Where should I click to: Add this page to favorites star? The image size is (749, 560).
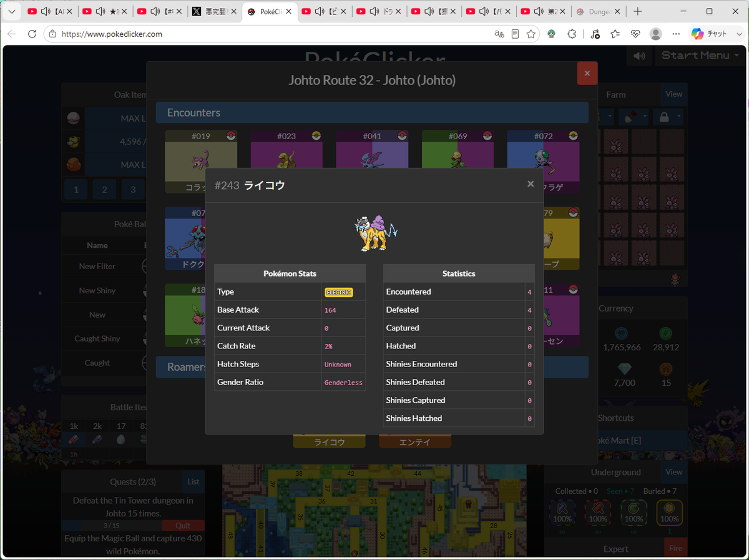point(531,34)
